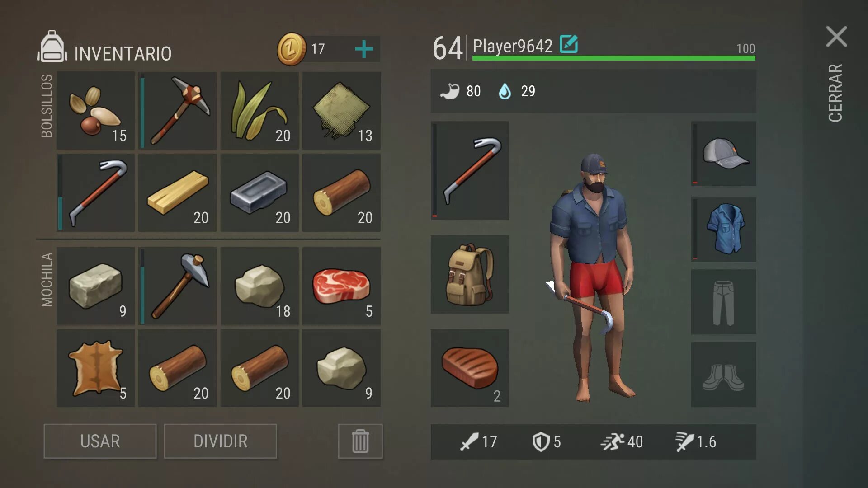Add coins with the plus icon
Screen dimensions: 868x488
[x=364, y=49]
